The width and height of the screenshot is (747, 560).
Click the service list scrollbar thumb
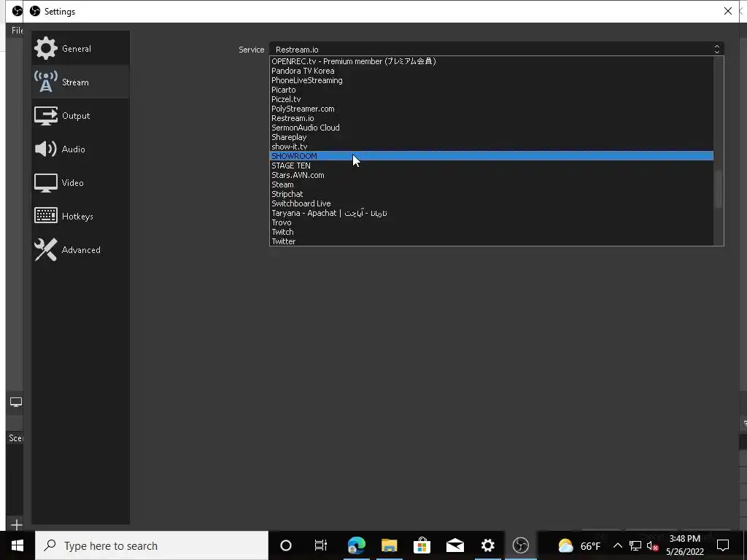(719, 189)
